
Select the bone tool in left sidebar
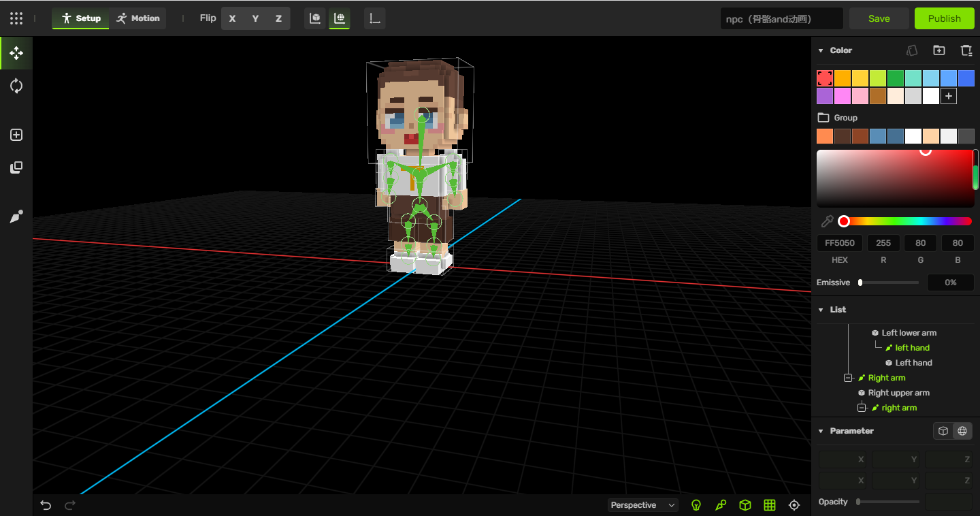coord(16,216)
